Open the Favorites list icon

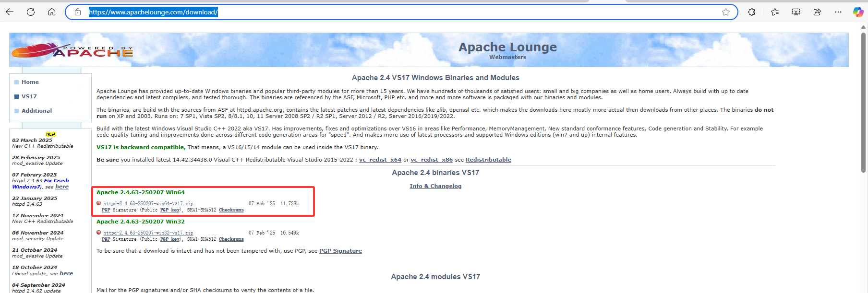775,12
